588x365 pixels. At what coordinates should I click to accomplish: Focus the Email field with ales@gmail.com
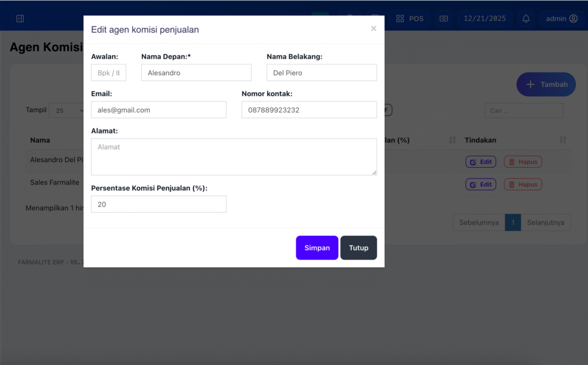click(158, 110)
